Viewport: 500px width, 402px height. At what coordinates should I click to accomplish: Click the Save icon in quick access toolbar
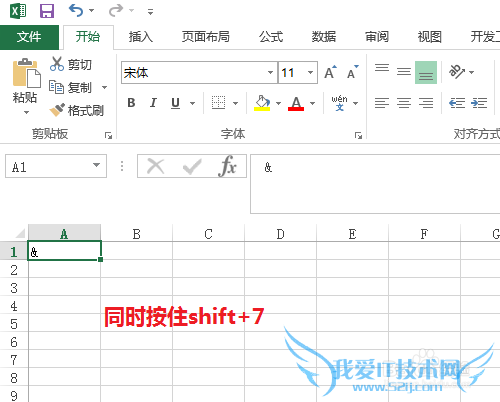(47, 11)
